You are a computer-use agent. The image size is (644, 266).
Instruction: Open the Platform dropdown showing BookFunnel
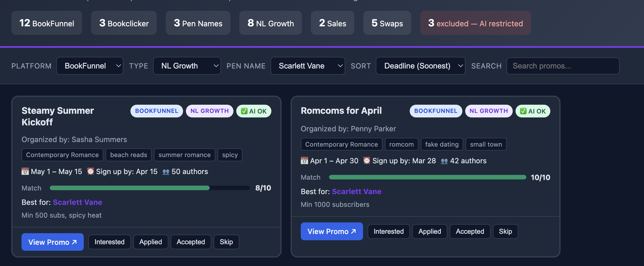(90, 66)
